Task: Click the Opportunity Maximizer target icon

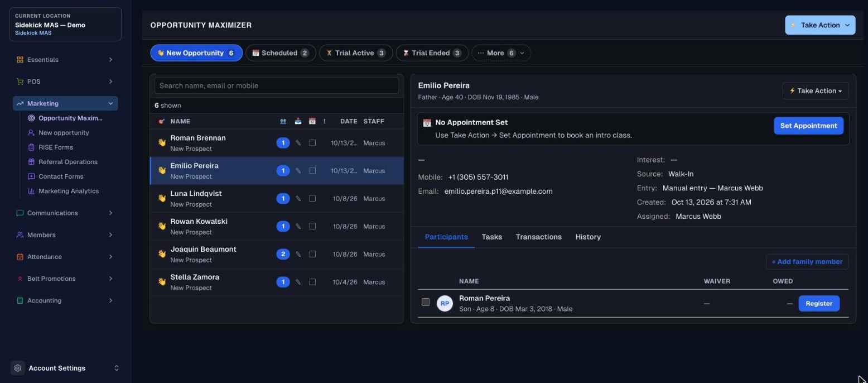Action: point(31,118)
